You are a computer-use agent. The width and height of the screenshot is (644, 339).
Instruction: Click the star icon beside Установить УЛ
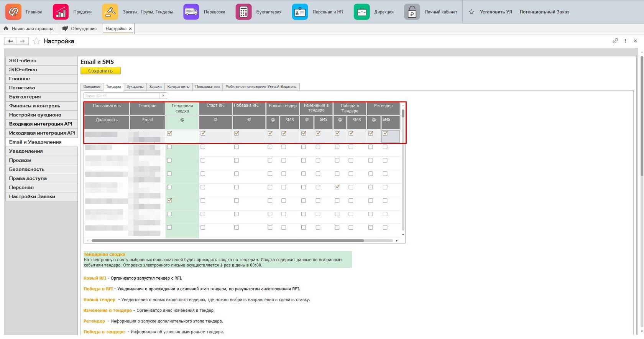click(472, 12)
